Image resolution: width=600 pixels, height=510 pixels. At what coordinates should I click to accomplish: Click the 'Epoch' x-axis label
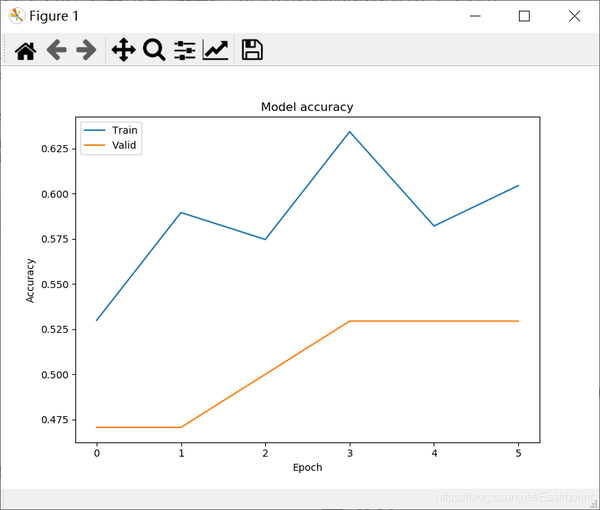[307, 468]
